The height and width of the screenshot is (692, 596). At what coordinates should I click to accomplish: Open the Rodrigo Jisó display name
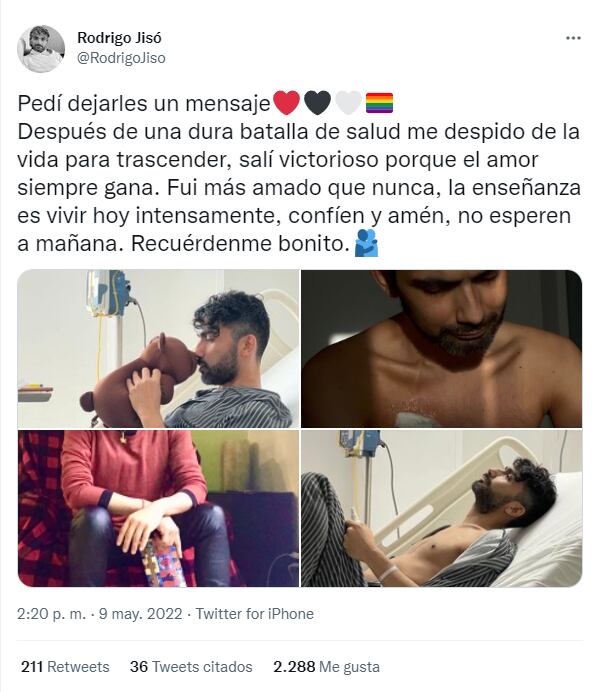[119, 38]
